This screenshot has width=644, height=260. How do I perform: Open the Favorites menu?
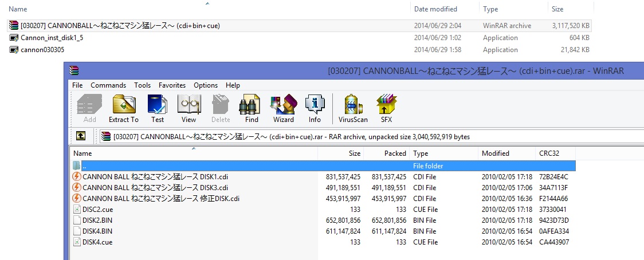(172, 85)
